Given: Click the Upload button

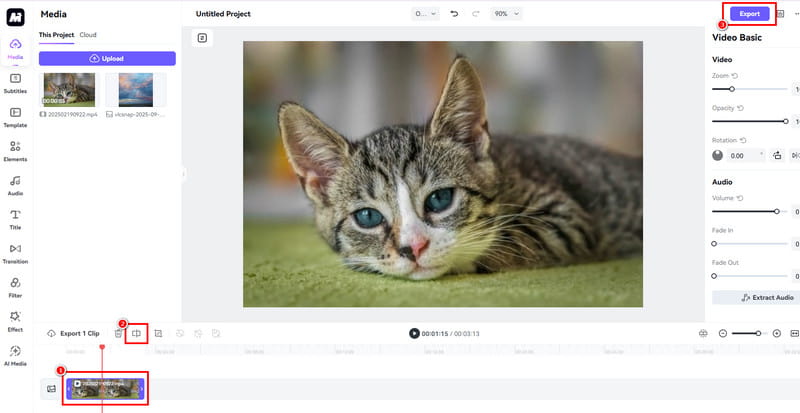Looking at the screenshot, I should tap(107, 59).
